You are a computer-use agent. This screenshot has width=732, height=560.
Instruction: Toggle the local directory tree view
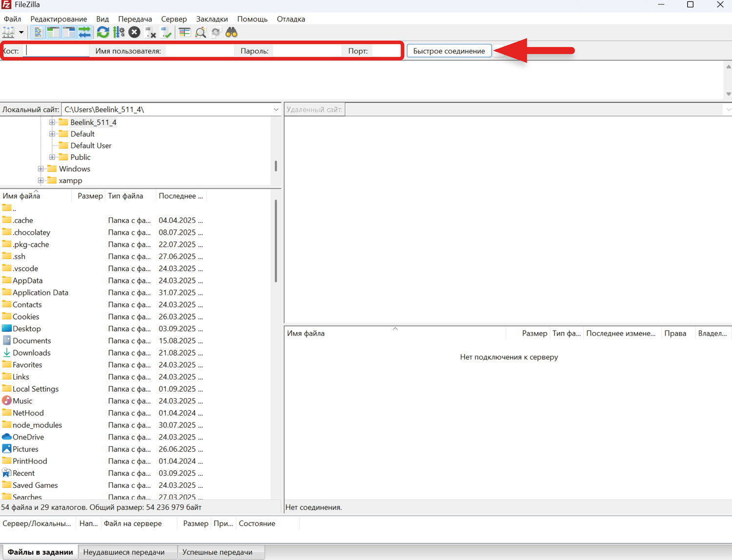[x=53, y=33]
